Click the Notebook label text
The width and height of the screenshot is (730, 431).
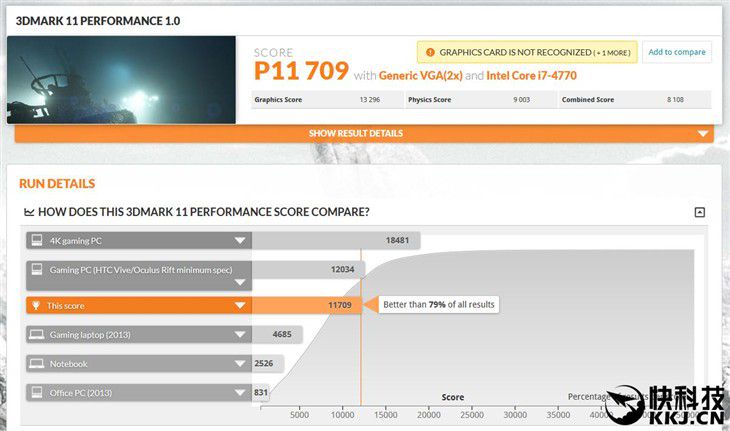pos(68,364)
